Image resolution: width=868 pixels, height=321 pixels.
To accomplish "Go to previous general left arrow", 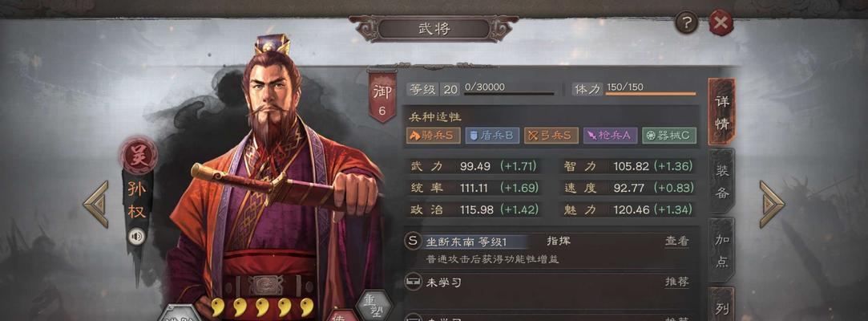I will tap(95, 204).
